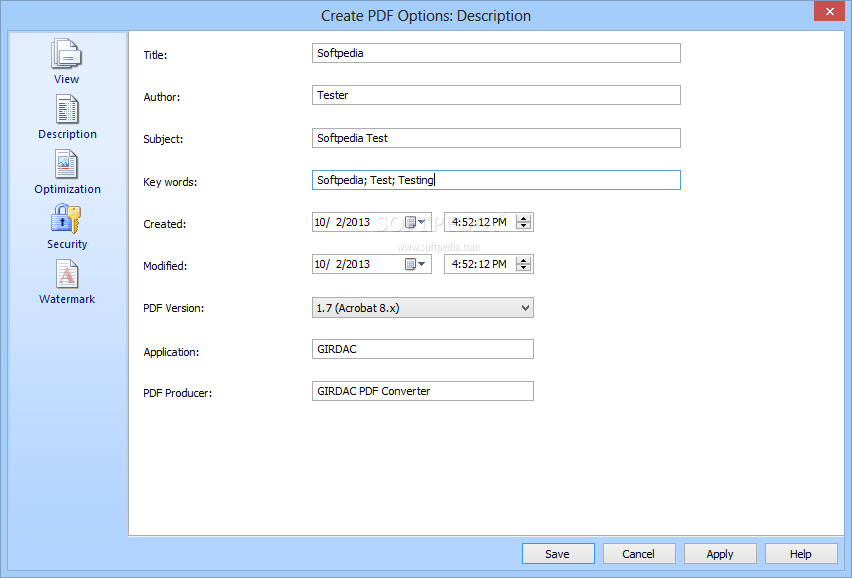Click the Modified time field
The image size is (852, 578).
[x=488, y=264]
